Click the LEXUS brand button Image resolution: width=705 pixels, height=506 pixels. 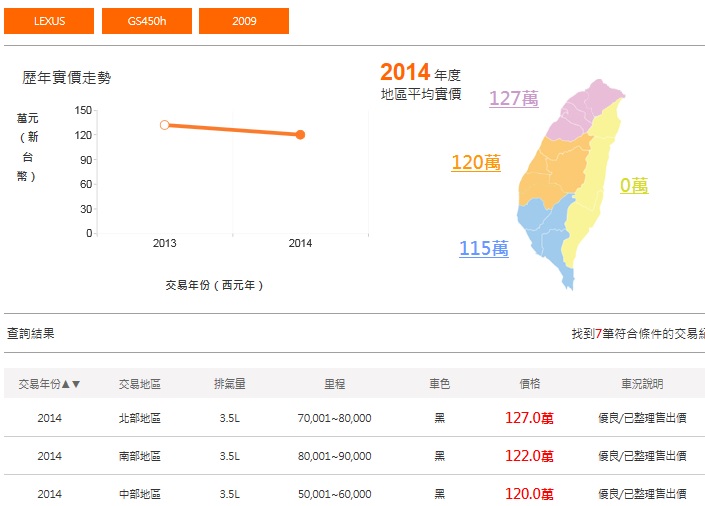[49, 21]
